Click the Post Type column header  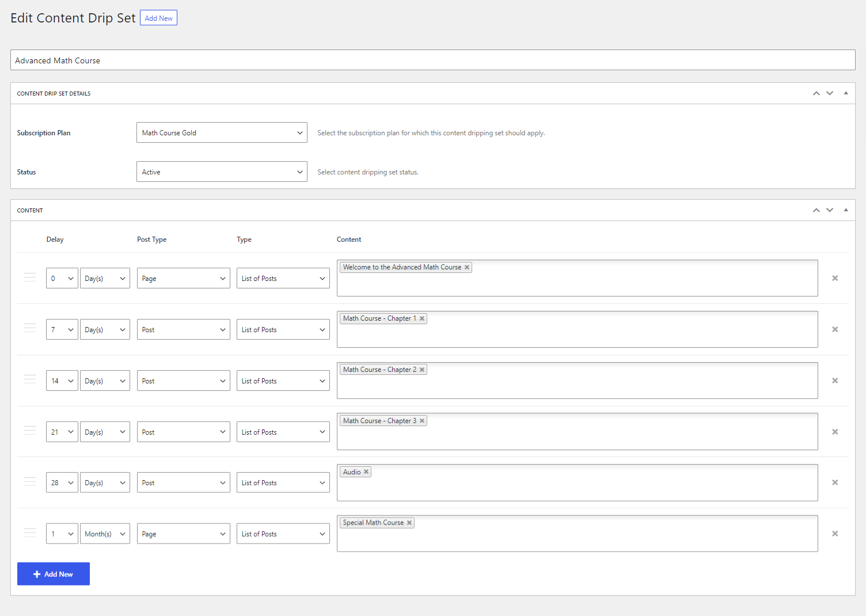pyautogui.click(x=151, y=239)
